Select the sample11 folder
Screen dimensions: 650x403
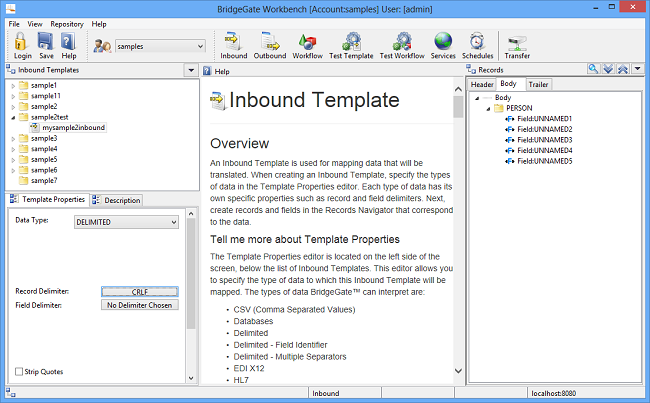click(46, 96)
